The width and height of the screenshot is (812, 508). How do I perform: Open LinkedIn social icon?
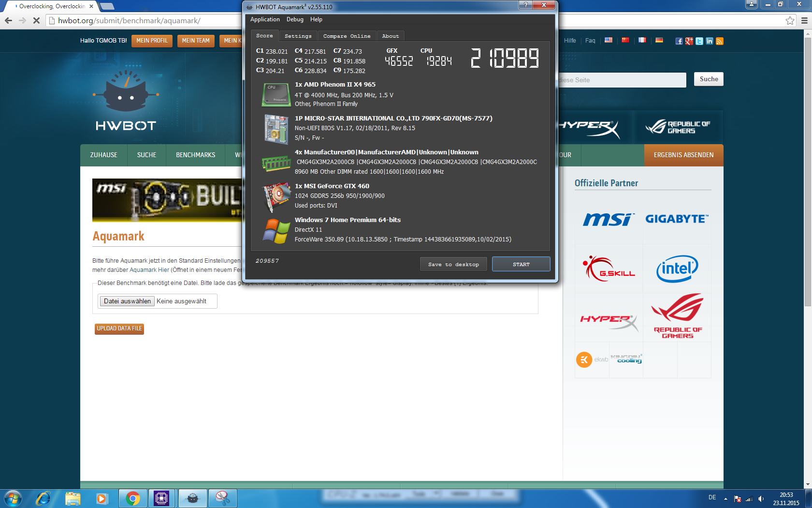tap(710, 41)
